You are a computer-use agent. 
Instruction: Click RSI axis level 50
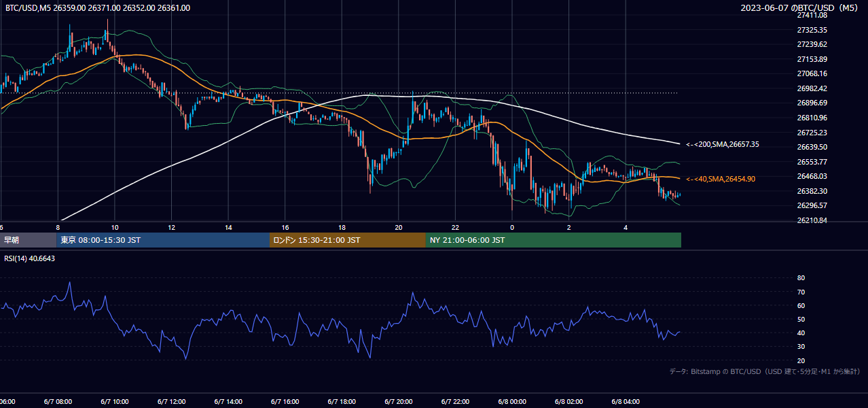[801, 319]
